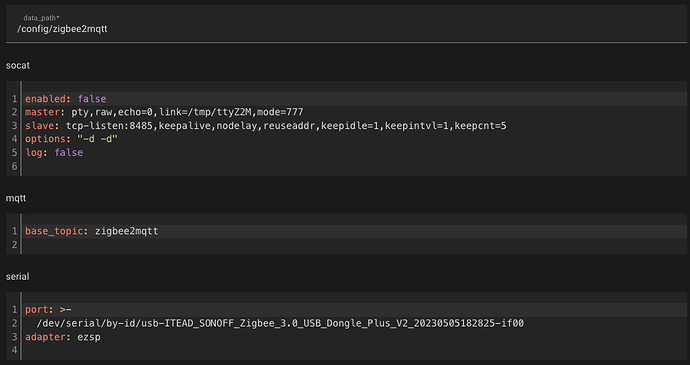Click the 'adapter: ezsp' line
The image size is (690, 365).
(356, 337)
